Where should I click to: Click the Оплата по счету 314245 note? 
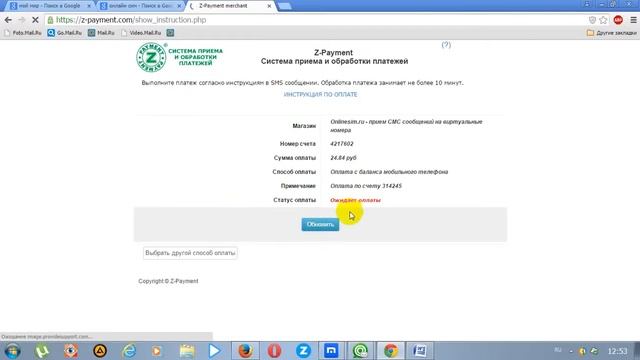[x=366, y=186]
